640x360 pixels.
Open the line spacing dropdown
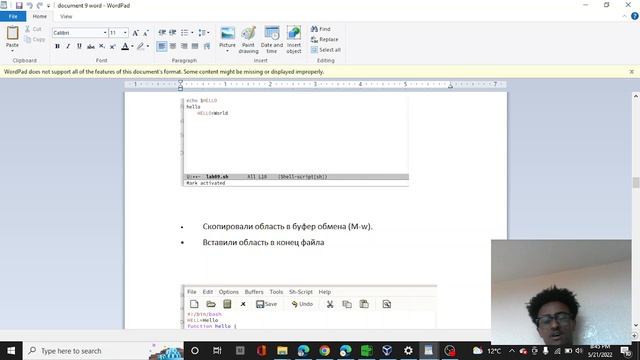pyautogui.click(x=203, y=33)
